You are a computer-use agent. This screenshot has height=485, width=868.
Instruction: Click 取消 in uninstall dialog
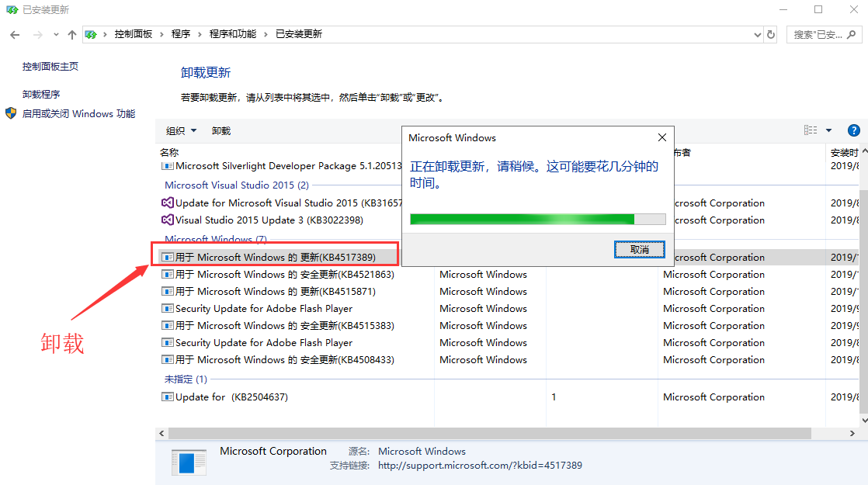point(640,250)
